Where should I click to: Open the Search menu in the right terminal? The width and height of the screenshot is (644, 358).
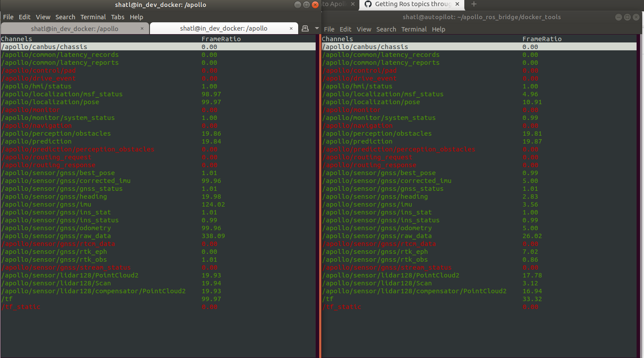[x=386, y=29]
